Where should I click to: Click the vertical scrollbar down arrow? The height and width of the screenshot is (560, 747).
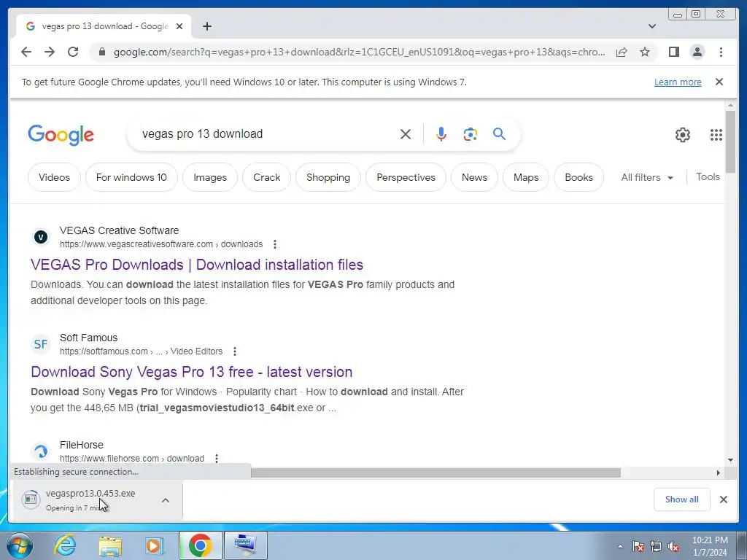point(731,460)
